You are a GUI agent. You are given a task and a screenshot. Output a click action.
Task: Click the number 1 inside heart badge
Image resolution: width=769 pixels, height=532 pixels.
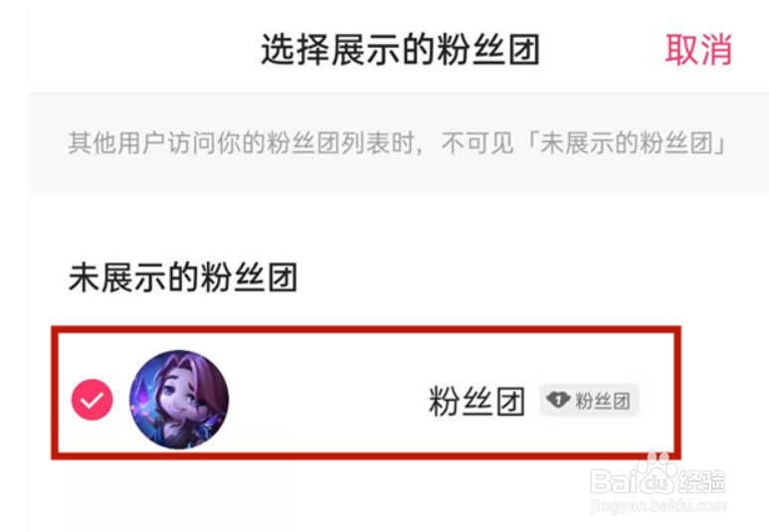coord(558,399)
